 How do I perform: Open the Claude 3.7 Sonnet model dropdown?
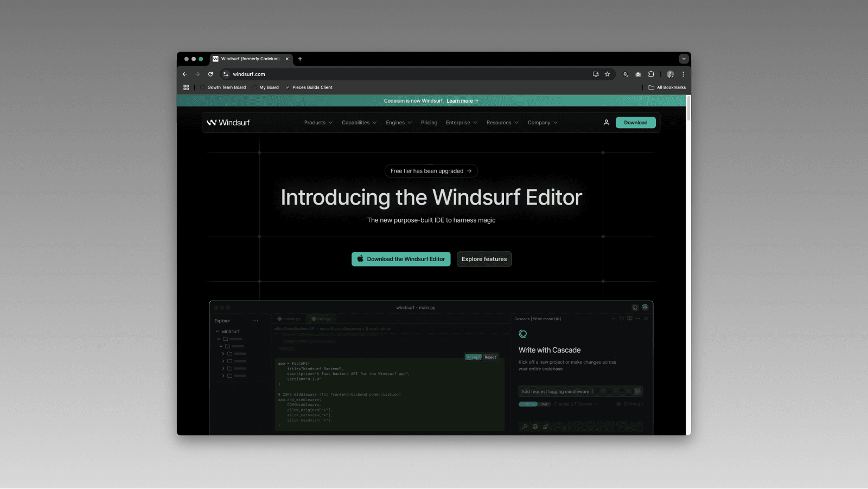click(x=576, y=404)
